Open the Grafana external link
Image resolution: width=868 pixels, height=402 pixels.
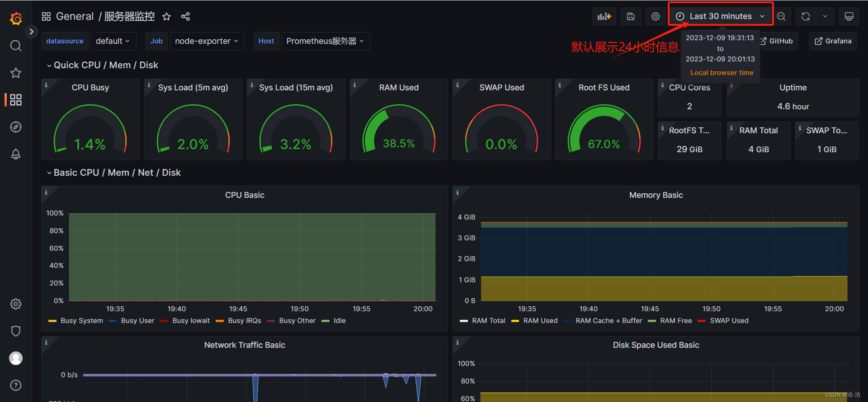tap(833, 41)
